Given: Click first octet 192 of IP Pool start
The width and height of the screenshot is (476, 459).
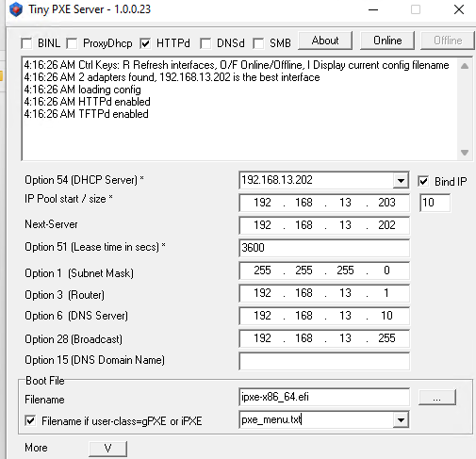Looking at the screenshot, I should click(x=262, y=203).
